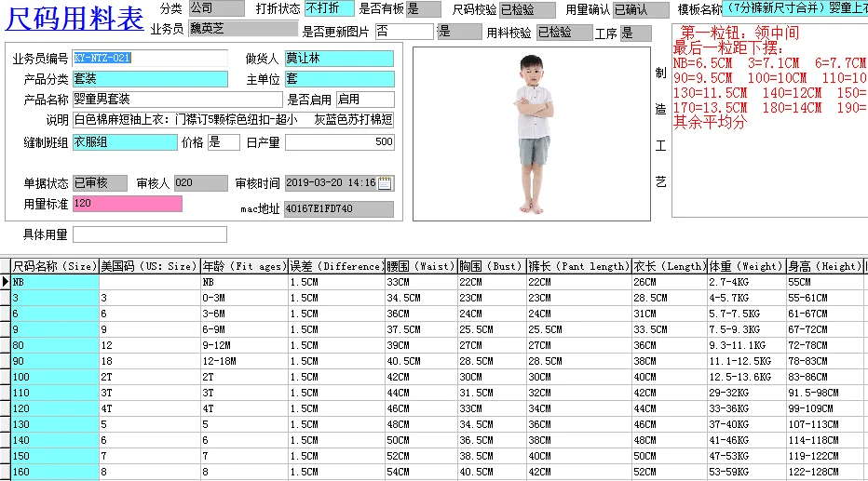
Task: Click the 分类 field showing 公司
Action: [x=216, y=8]
